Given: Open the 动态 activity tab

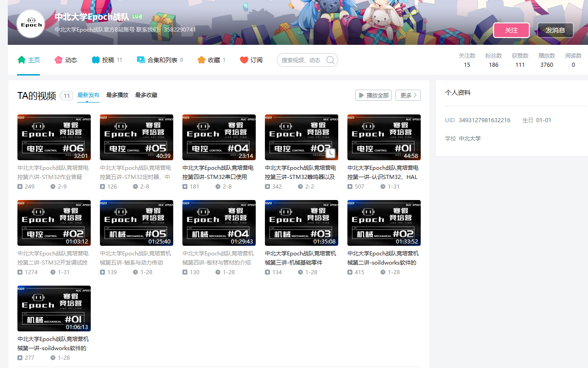Looking at the screenshot, I should click(66, 60).
